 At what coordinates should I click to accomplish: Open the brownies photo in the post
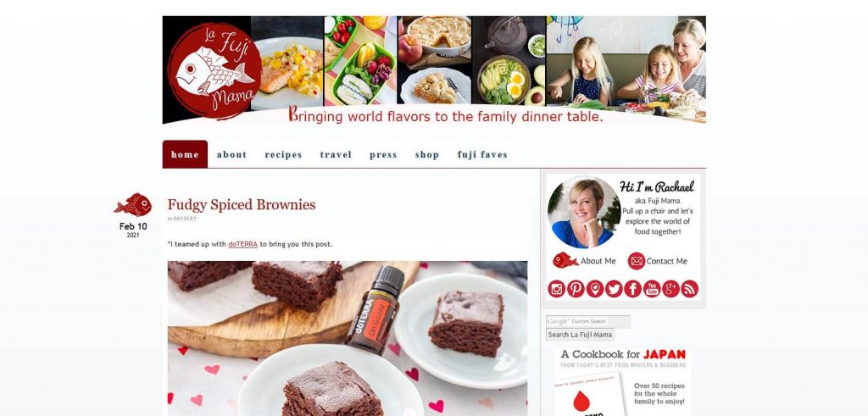coord(348,339)
